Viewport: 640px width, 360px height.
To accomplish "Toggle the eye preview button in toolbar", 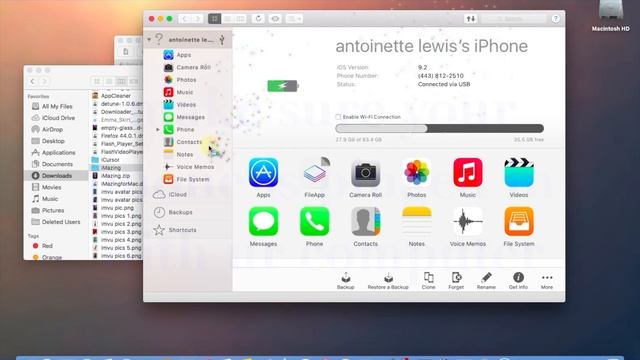I will click(276, 19).
